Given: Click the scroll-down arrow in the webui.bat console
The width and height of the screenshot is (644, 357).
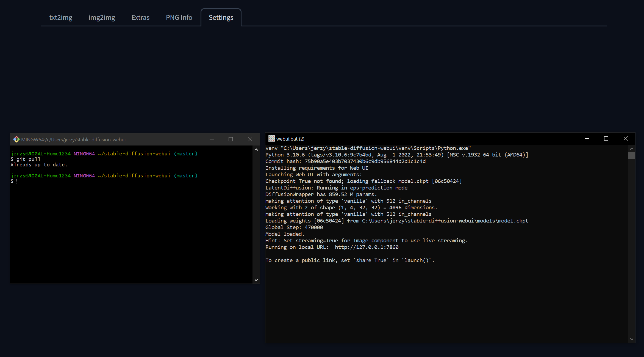Looking at the screenshot, I should (631, 339).
